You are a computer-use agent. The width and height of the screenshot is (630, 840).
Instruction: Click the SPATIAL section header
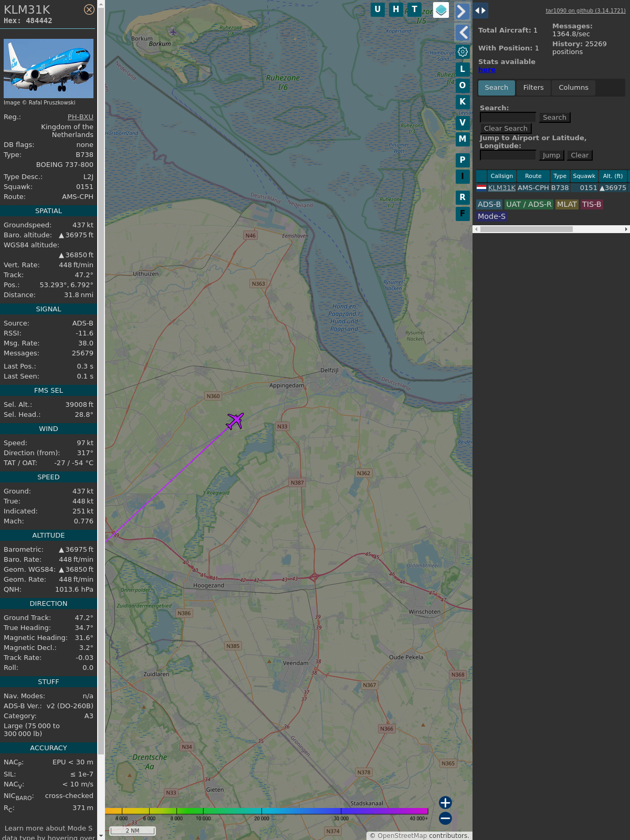pos(48,211)
